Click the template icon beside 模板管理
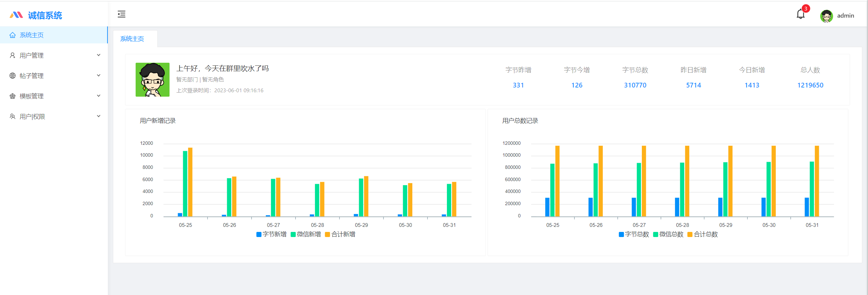Image resolution: width=868 pixels, height=295 pixels. [x=13, y=96]
